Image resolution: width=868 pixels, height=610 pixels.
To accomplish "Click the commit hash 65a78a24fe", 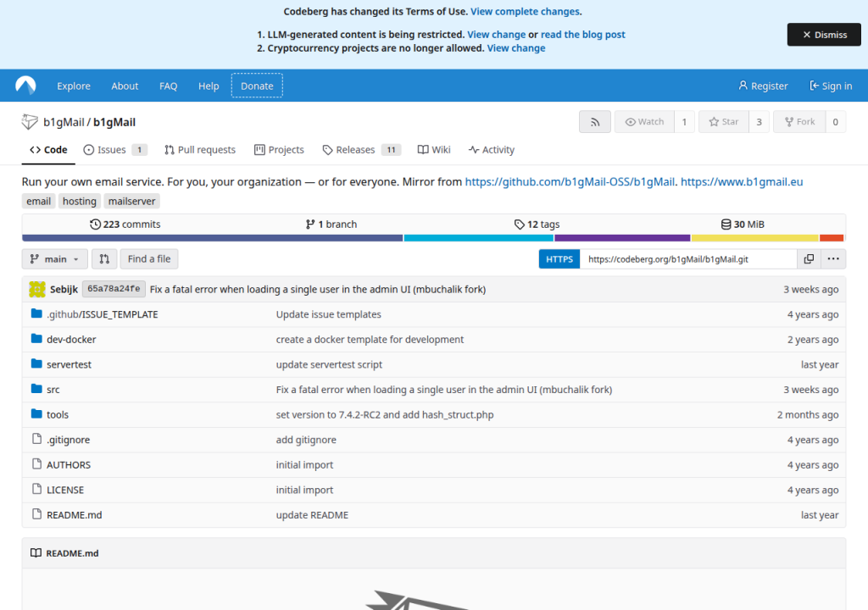I will (x=114, y=289).
